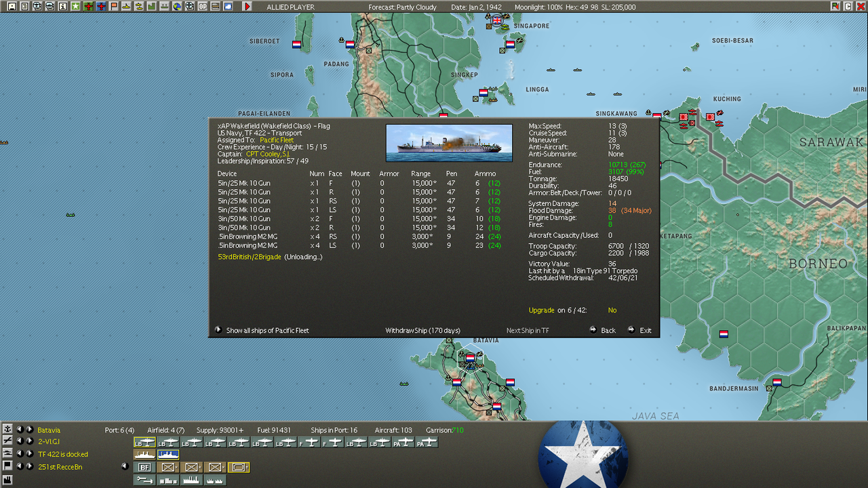Click the red end-turn play arrow

point(248,6)
